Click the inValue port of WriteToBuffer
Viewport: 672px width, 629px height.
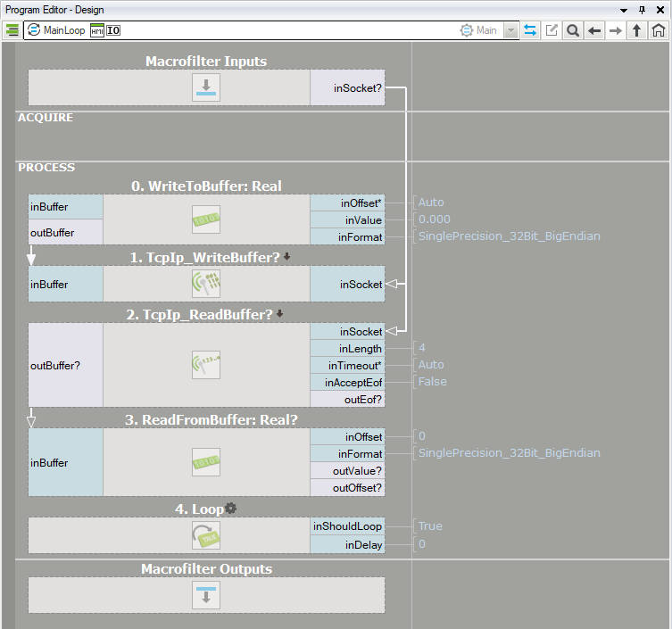tap(347, 219)
